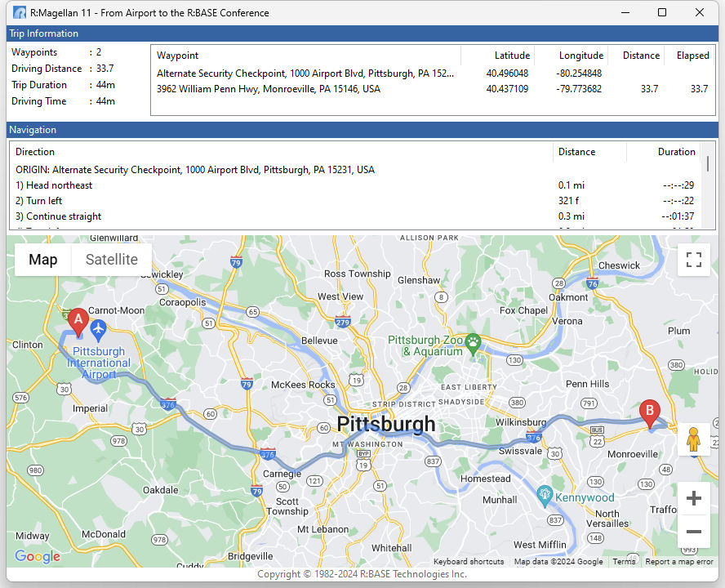Select the 3962 William Penn Hwy waypoint row

click(x=433, y=89)
